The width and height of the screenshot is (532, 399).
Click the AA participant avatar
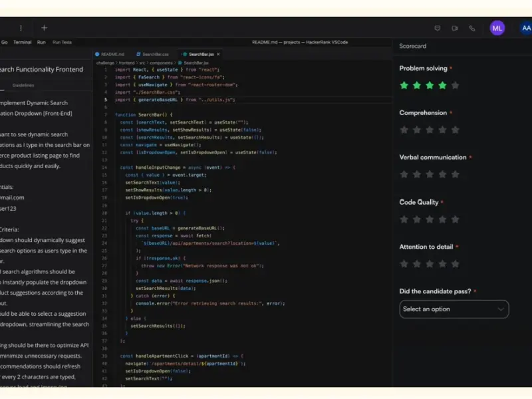coord(525,28)
